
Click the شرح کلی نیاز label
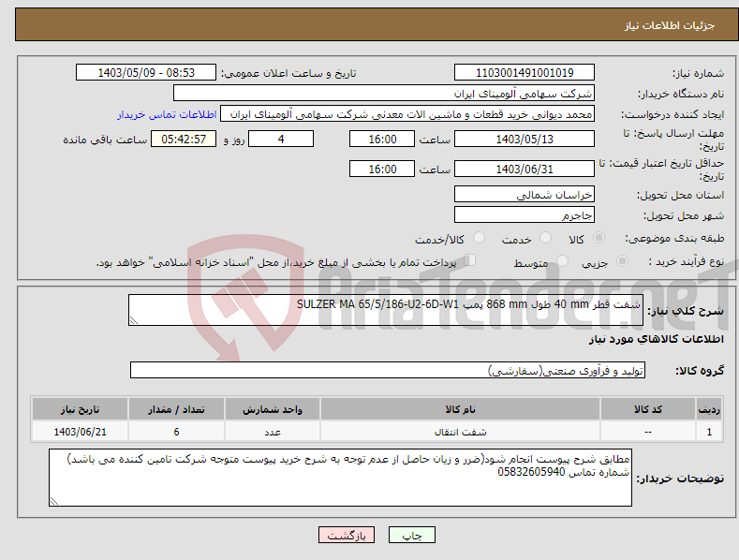coord(686,311)
